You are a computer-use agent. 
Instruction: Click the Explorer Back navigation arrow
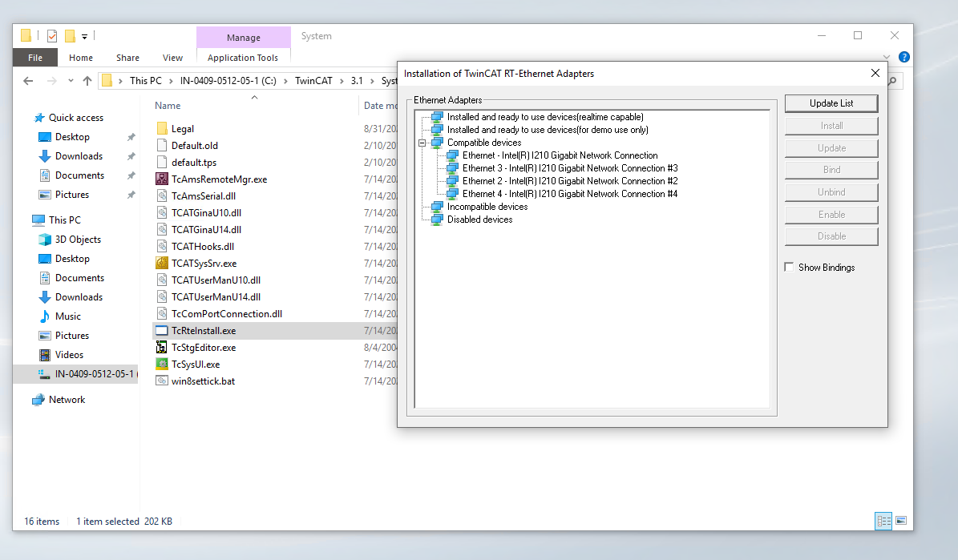[x=28, y=81]
